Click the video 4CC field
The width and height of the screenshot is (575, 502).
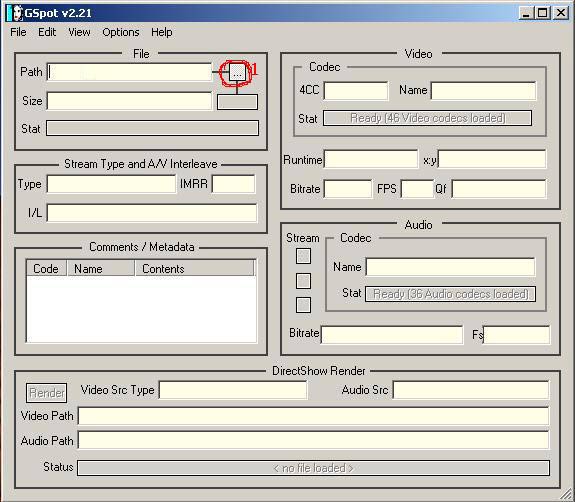[356, 91]
